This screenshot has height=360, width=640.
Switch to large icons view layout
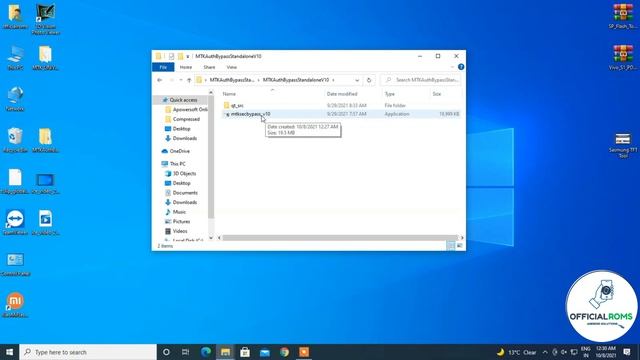tap(460, 245)
